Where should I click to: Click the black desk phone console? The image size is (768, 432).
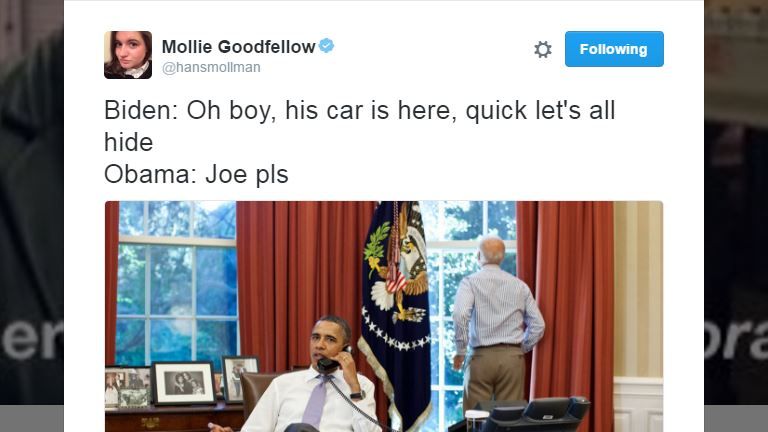pyautogui.click(x=534, y=414)
